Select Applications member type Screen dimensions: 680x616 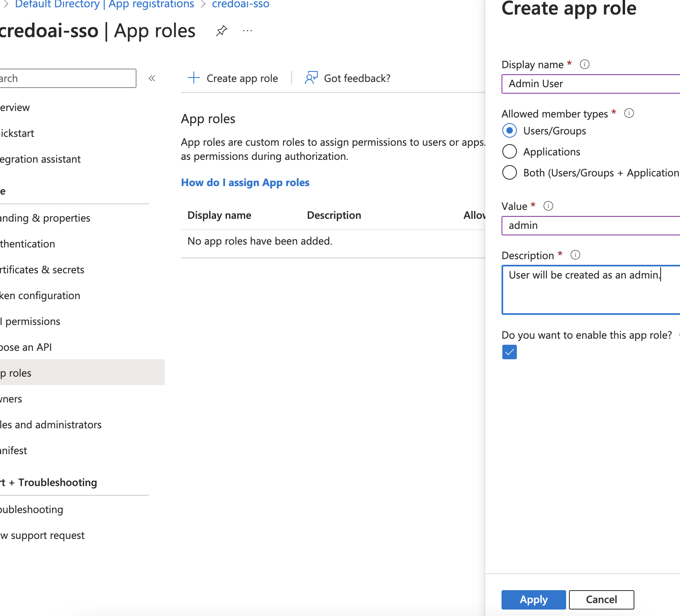(510, 152)
